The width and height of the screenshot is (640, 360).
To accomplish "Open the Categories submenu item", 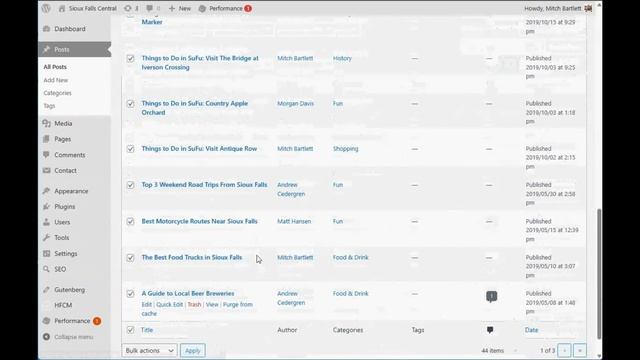I will pyautogui.click(x=58, y=93).
